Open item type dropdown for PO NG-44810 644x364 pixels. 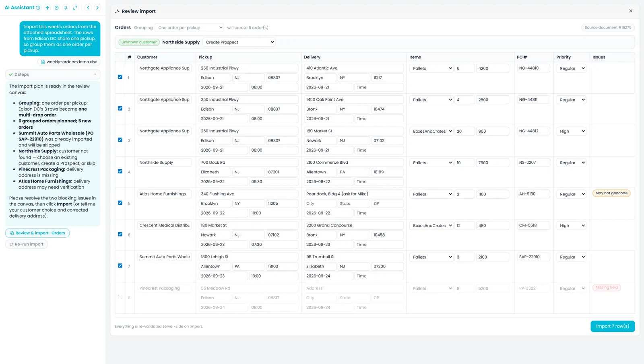[432, 68]
